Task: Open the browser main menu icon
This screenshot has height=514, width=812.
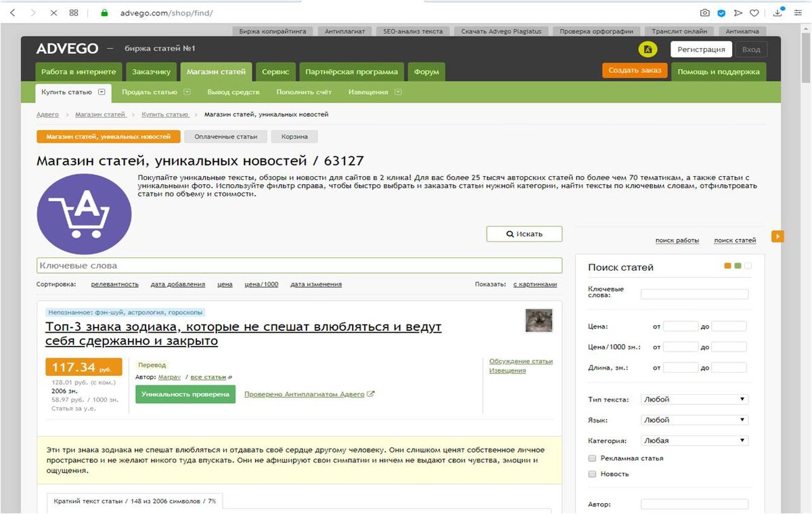Action: (x=799, y=13)
